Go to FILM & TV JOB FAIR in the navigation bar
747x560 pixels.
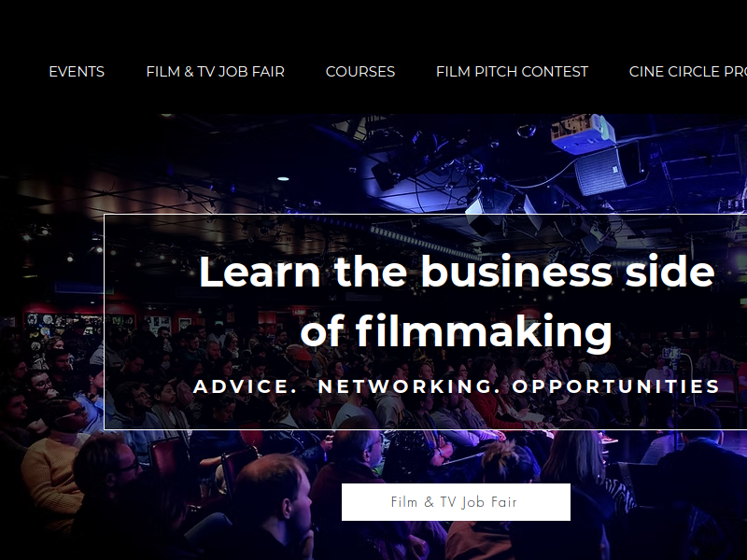point(216,72)
